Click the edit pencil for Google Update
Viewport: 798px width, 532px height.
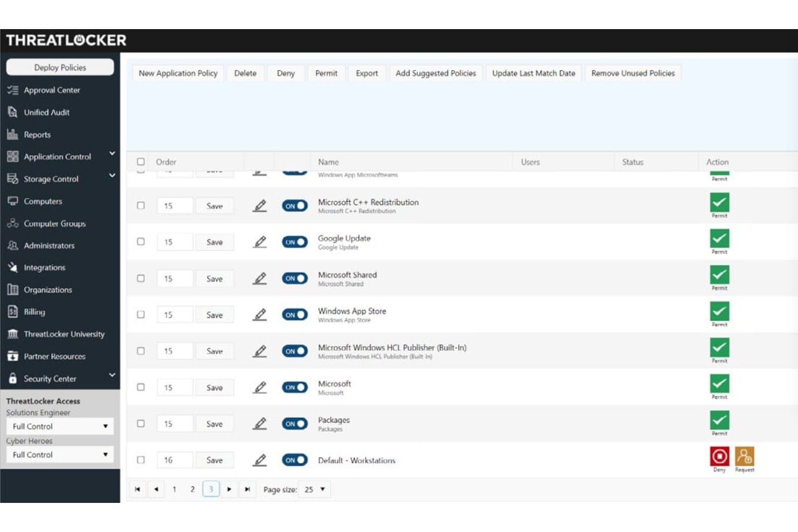coord(260,242)
